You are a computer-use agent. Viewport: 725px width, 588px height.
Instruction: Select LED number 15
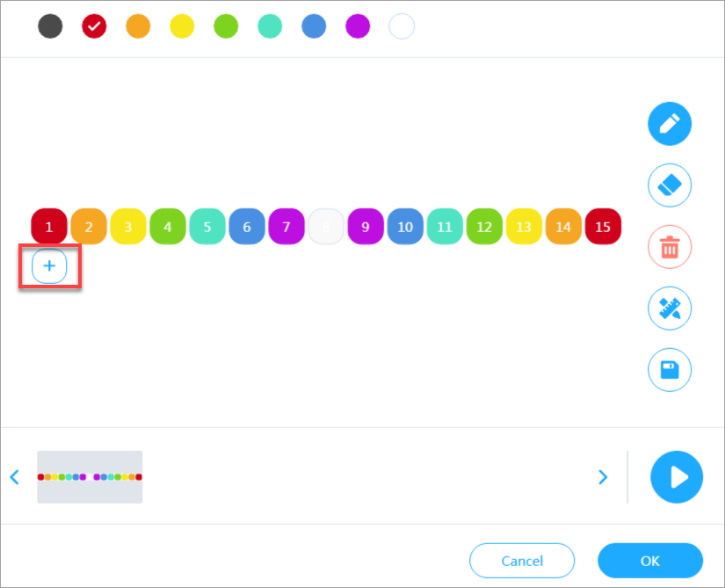(603, 227)
